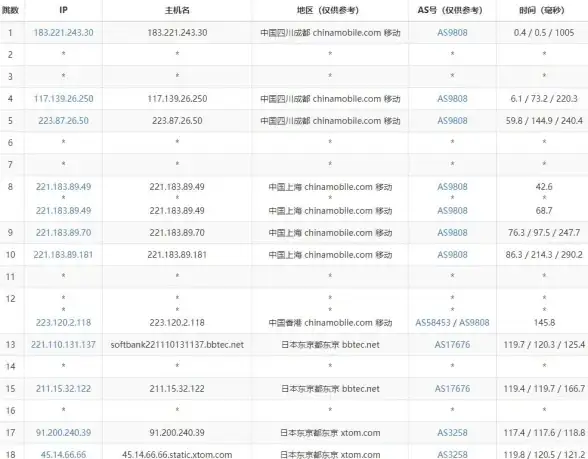Click the 主机名 column header

pyautogui.click(x=177, y=10)
